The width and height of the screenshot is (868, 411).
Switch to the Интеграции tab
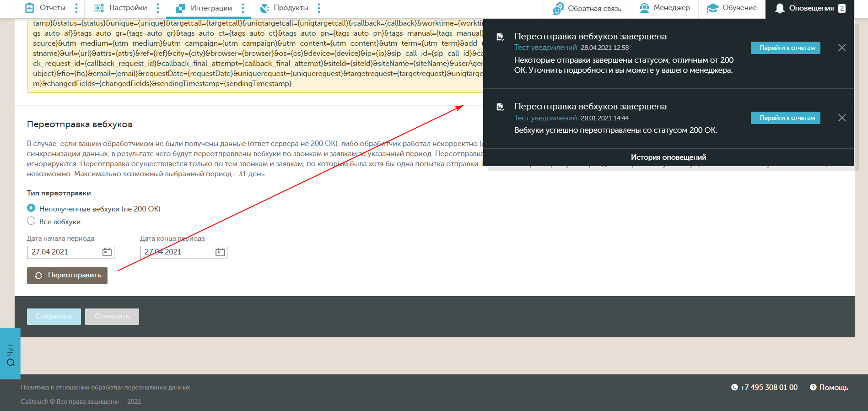pyautogui.click(x=211, y=8)
